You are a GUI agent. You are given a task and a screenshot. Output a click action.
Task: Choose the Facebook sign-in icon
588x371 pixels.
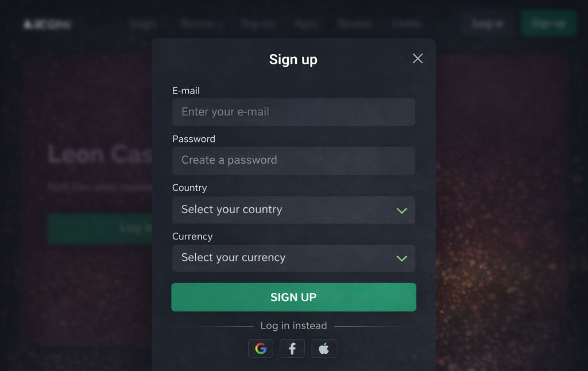coord(292,349)
